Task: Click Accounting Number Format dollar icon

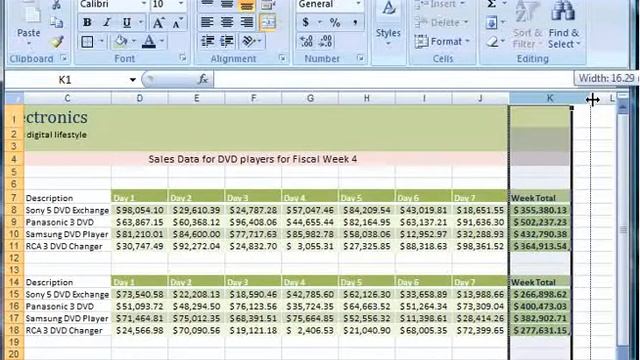Action: pos(305,22)
